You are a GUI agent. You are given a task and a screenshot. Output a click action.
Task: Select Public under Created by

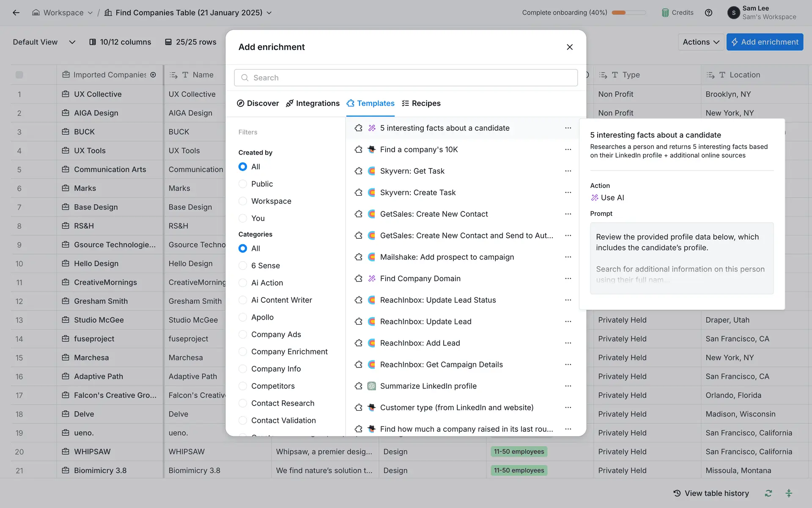(243, 184)
